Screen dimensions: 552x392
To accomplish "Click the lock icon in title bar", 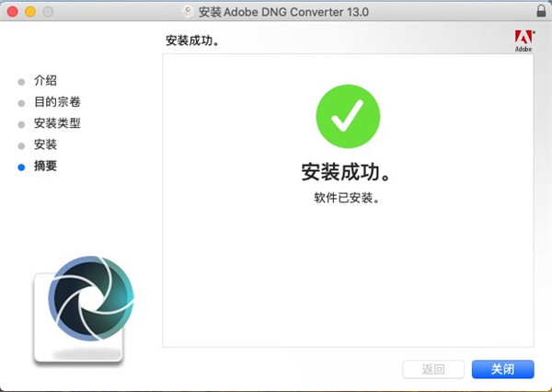I will coord(541,11).
